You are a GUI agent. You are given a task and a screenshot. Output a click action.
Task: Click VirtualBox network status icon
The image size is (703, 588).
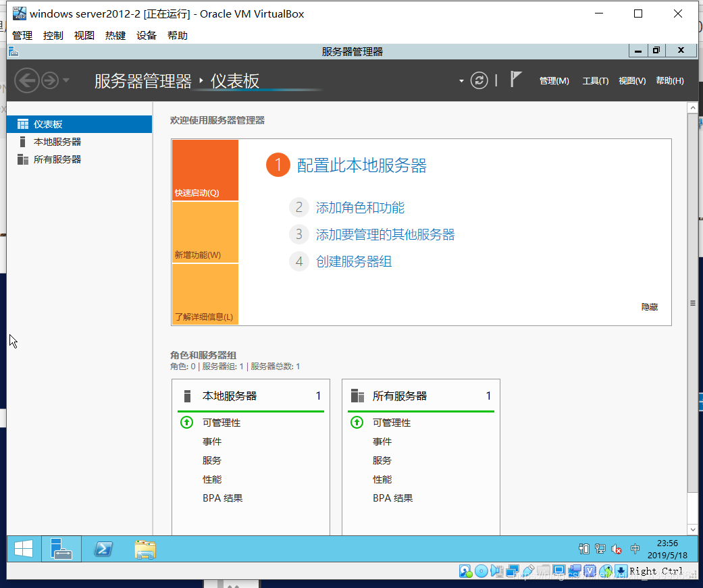pos(513,571)
